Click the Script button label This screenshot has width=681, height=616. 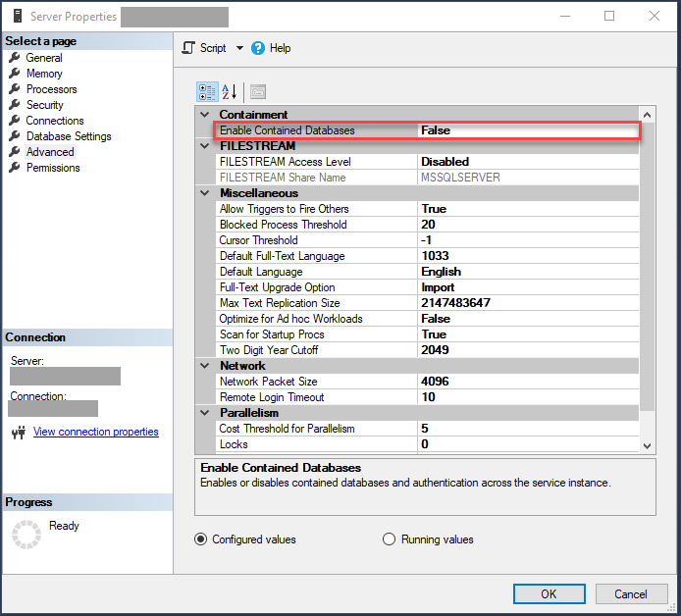(213, 48)
